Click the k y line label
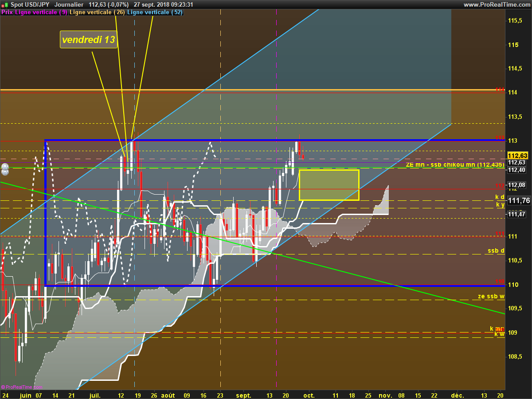Viewport: 532px width, 399px height. (500, 204)
